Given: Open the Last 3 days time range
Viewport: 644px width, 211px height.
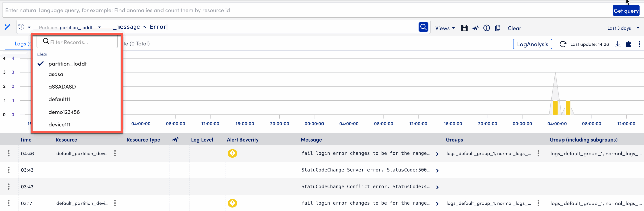Looking at the screenshot, I should 623,28.
